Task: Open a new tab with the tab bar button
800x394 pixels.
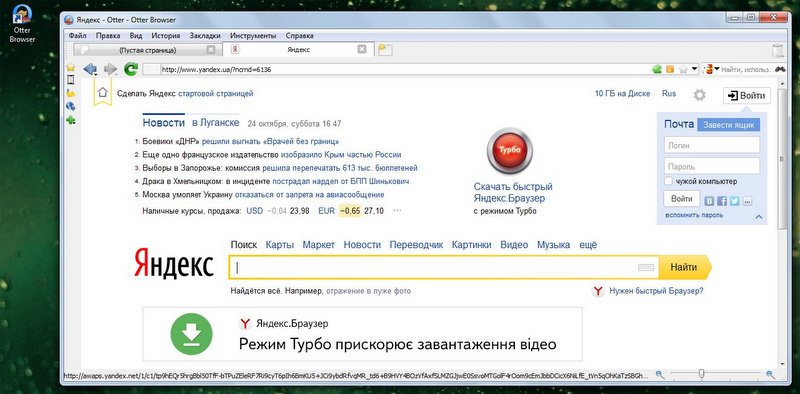Action: tap(385, 50)
